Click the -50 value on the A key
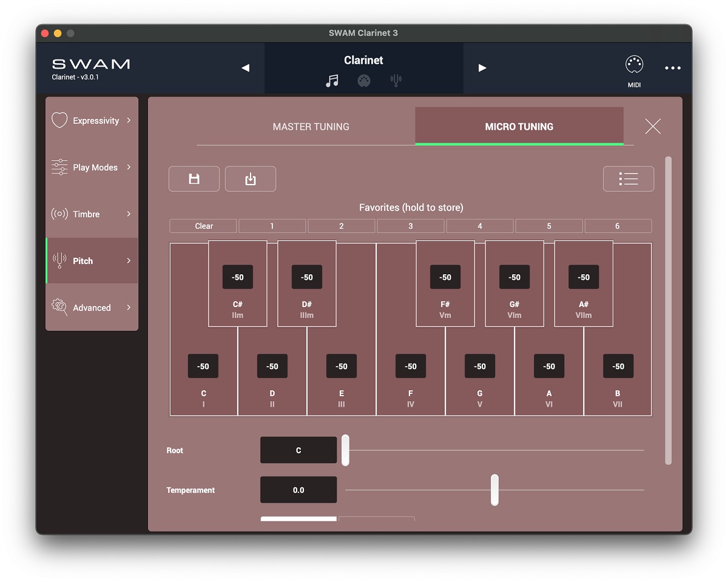 pyautogui.click(x=549, y=366)
